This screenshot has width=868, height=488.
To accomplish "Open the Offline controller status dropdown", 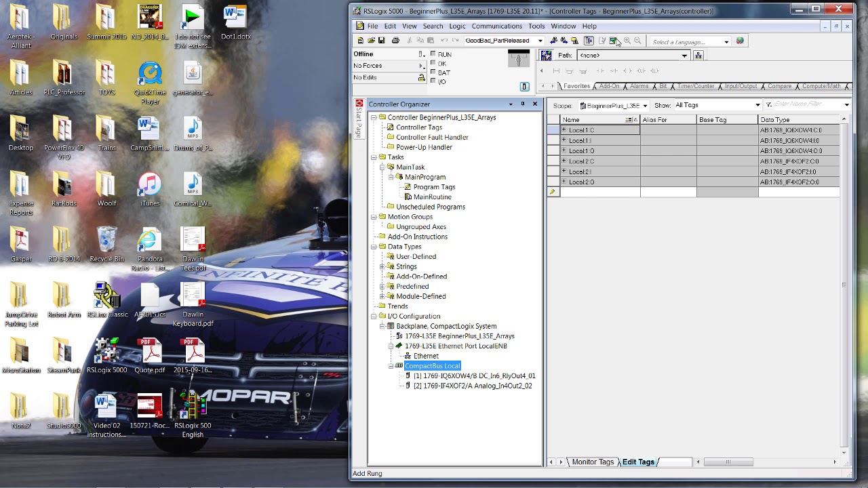I will 421,54.
